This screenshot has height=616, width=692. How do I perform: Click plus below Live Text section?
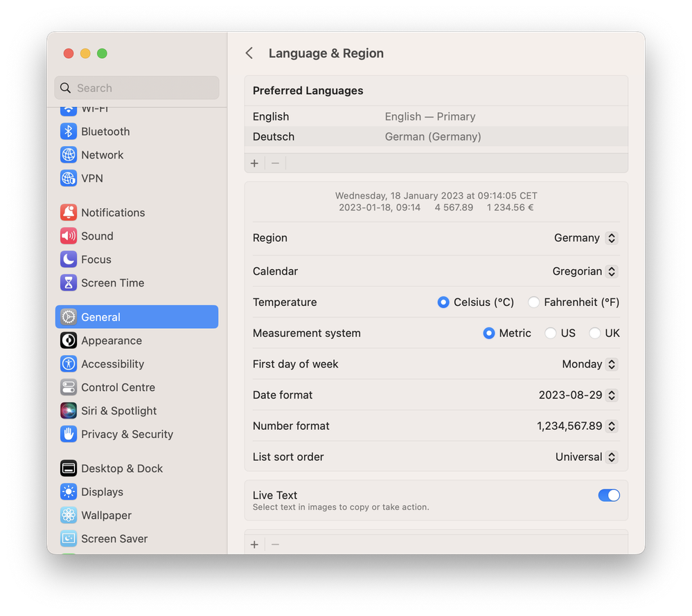(255, 545)
